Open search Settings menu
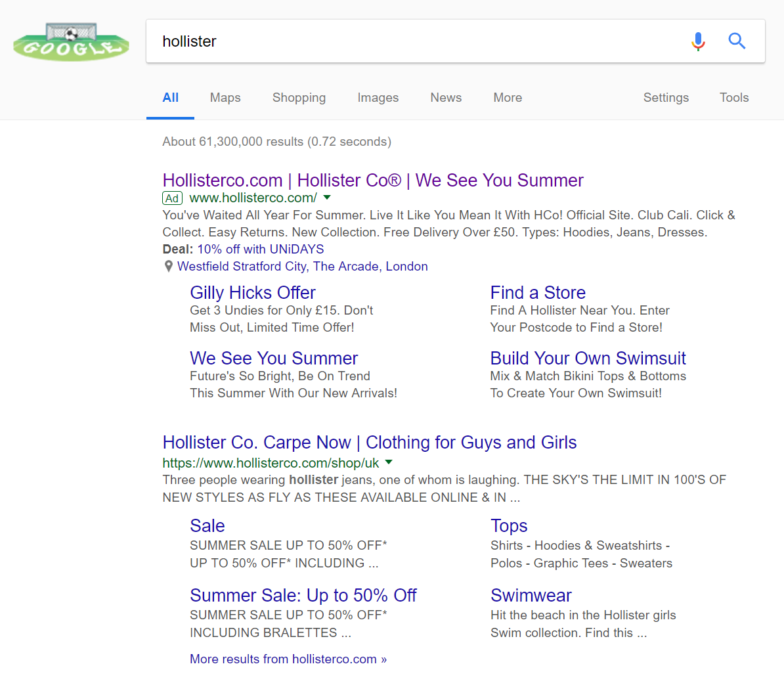Viewport: 784px width, 683px height. click(x=666, y=97)
